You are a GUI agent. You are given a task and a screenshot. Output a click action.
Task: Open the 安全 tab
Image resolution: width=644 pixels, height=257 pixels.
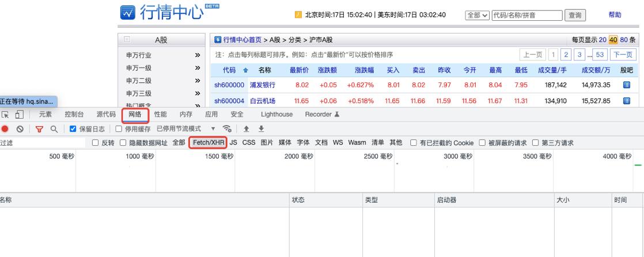point(237,115)
